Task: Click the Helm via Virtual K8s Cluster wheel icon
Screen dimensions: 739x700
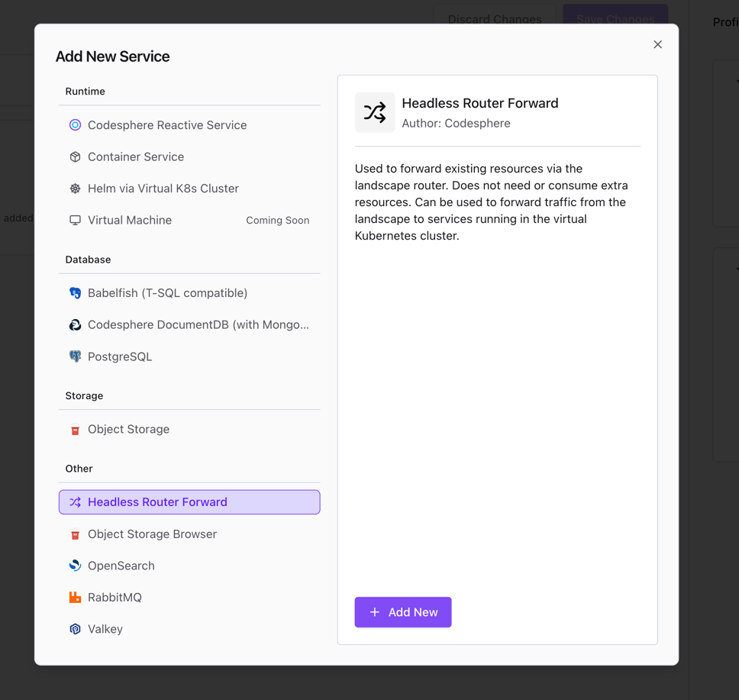Action: click(75, 189)
